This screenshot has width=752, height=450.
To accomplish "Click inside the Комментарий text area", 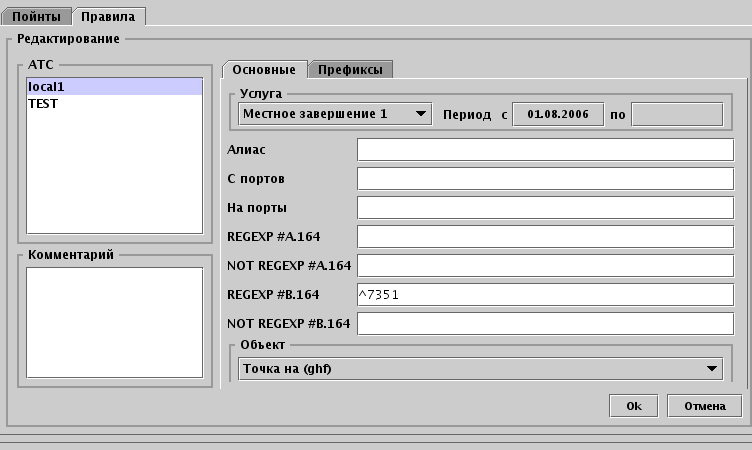I will click(114, 322).
